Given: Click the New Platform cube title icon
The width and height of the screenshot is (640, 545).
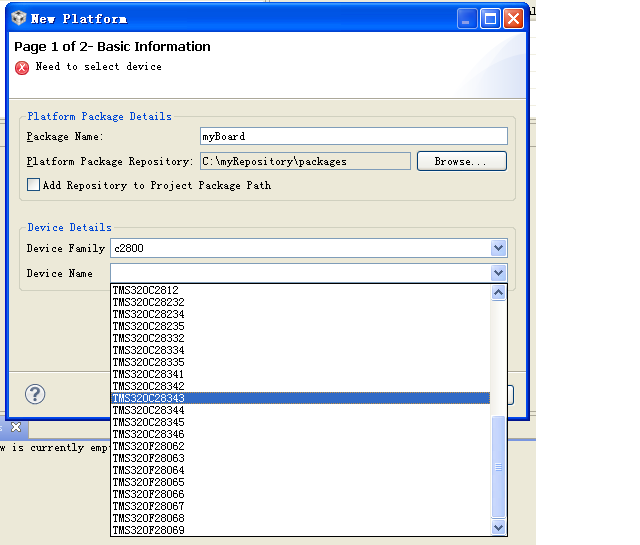Looking at the screenshot, I should point(19,18).
